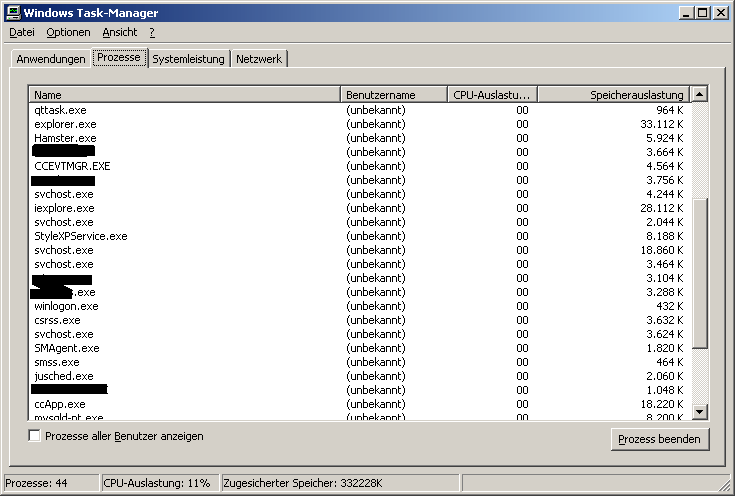This screenshot has height=496, width=735.
Task: Sort by CPU-Auslastung column header
Action: pyautogui.click(x=493, y=95)
